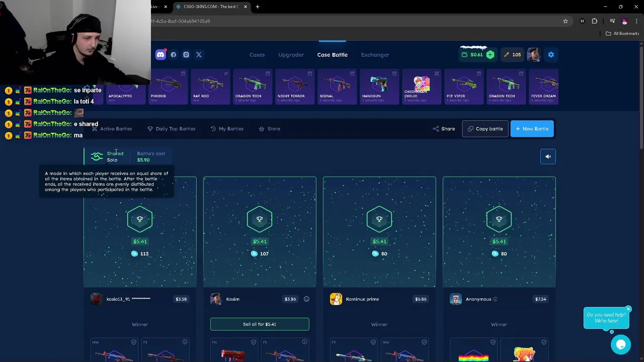Image resolution: width=644 pixels, height=362 pixels.
Task: Click Rominux prime's $6.86 total
Action: coord(421,299)
